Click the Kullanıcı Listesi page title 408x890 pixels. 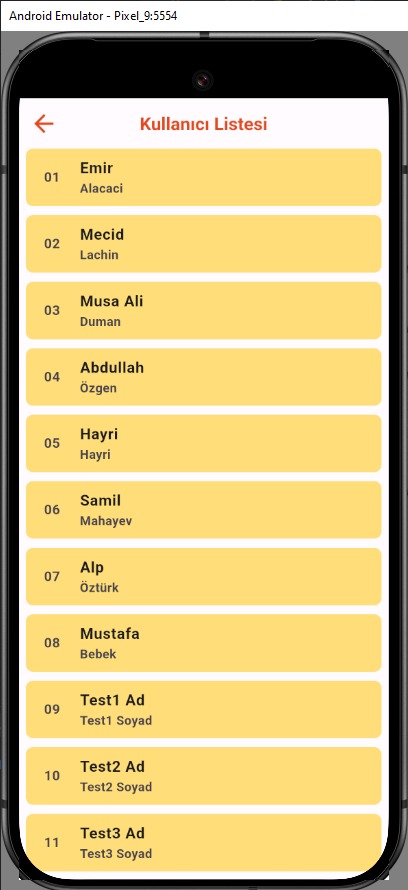tap(204, 124)
